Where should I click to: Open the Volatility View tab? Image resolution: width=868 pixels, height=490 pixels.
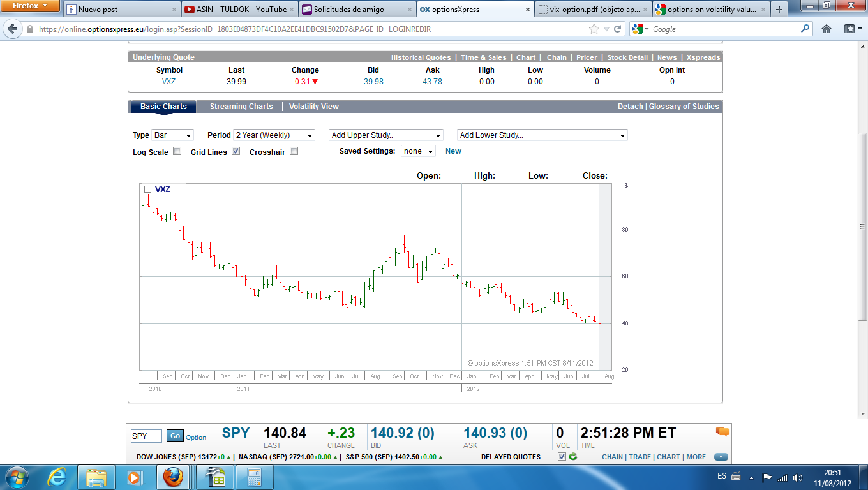[x=314, y=107]
